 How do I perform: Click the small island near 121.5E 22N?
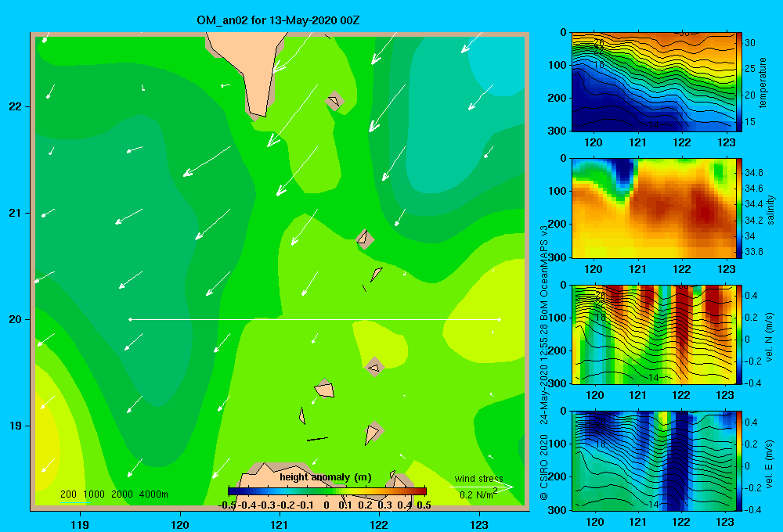click(x=334, y=101)
